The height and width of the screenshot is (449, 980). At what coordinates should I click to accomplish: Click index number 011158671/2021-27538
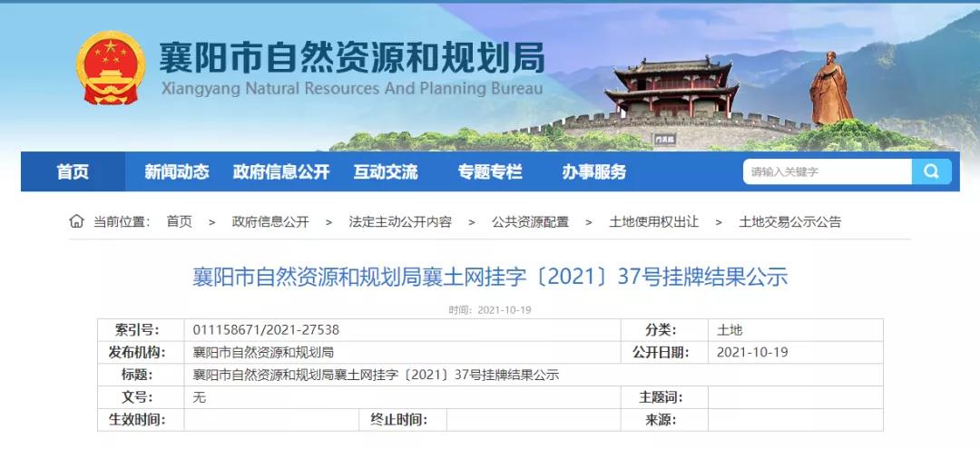point(266,330)
